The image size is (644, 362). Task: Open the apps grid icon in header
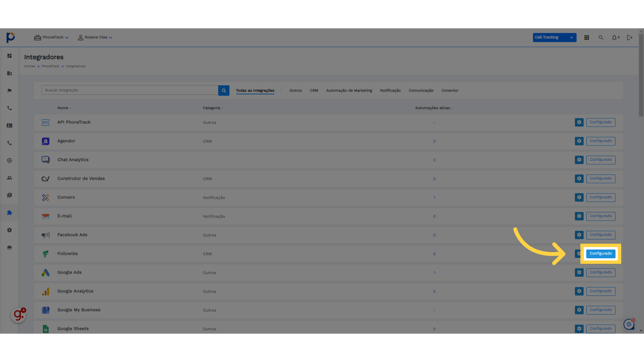coord(587,38)
